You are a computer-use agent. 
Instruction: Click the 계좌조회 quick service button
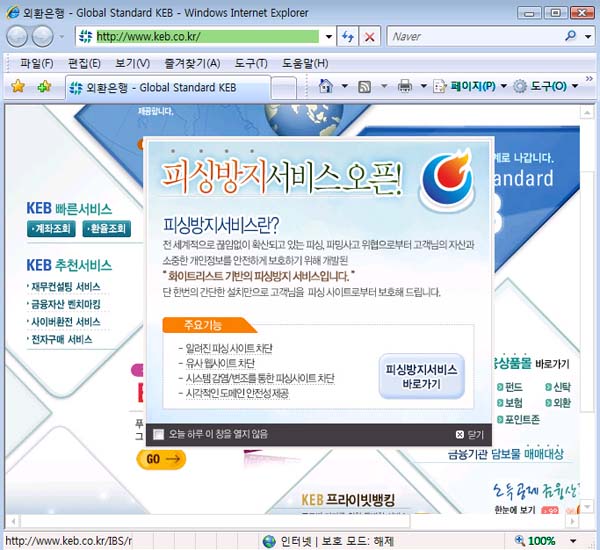pyautogui.click(x=51, y=229)
